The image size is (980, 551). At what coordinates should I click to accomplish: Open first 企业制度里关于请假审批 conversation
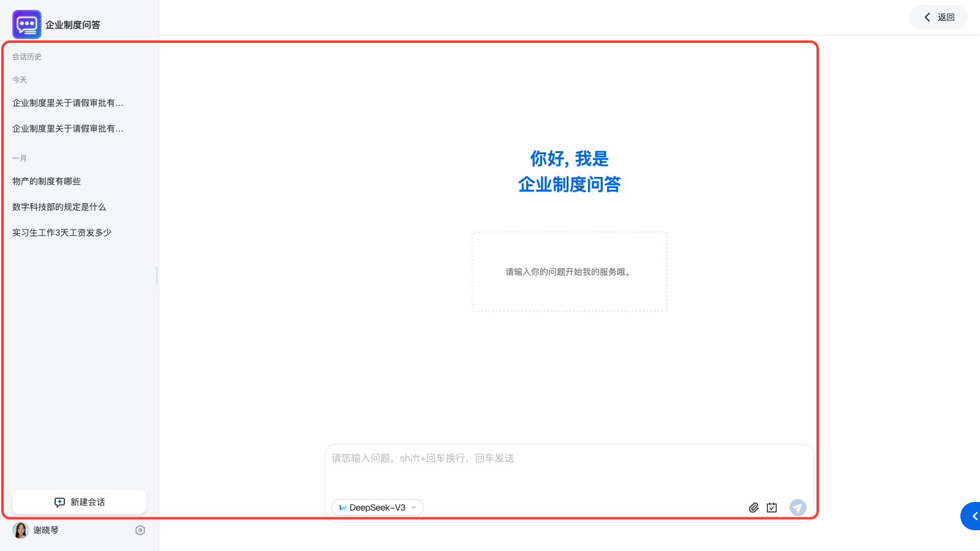coord(68,103)
